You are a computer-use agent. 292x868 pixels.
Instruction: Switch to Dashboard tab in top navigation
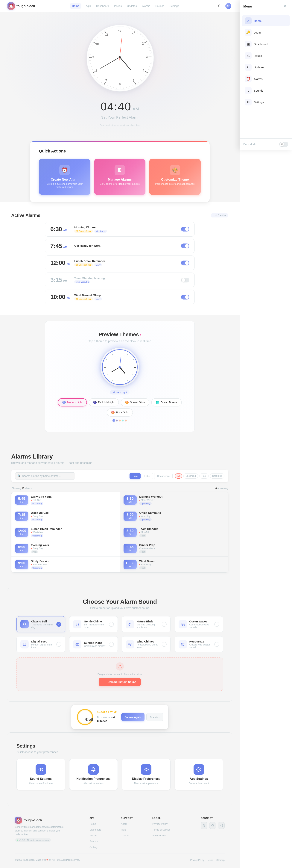coord(102,6)
